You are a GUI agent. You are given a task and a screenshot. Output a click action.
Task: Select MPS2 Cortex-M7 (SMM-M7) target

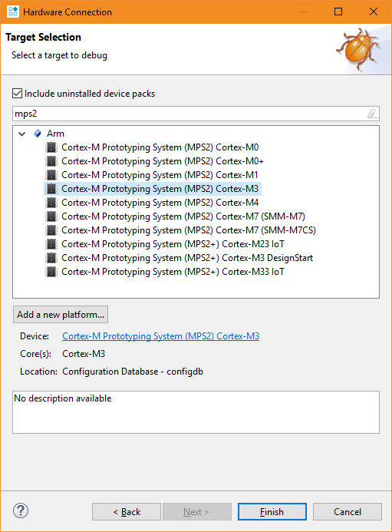[x=183, y=216]
